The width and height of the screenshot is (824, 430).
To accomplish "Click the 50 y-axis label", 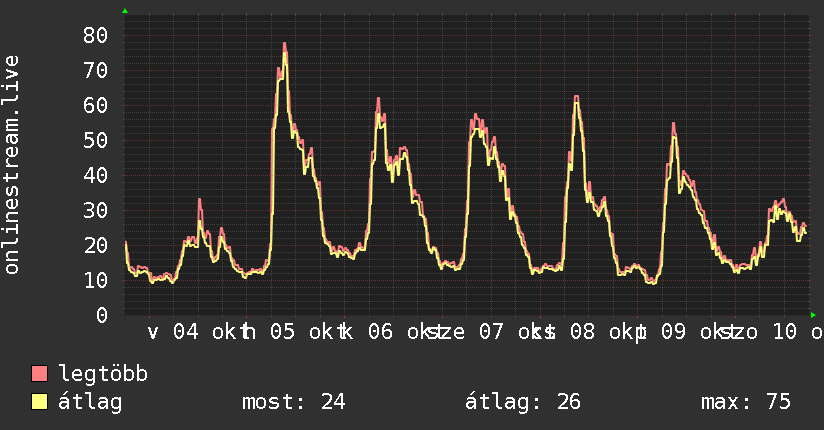I will point(95,140).
